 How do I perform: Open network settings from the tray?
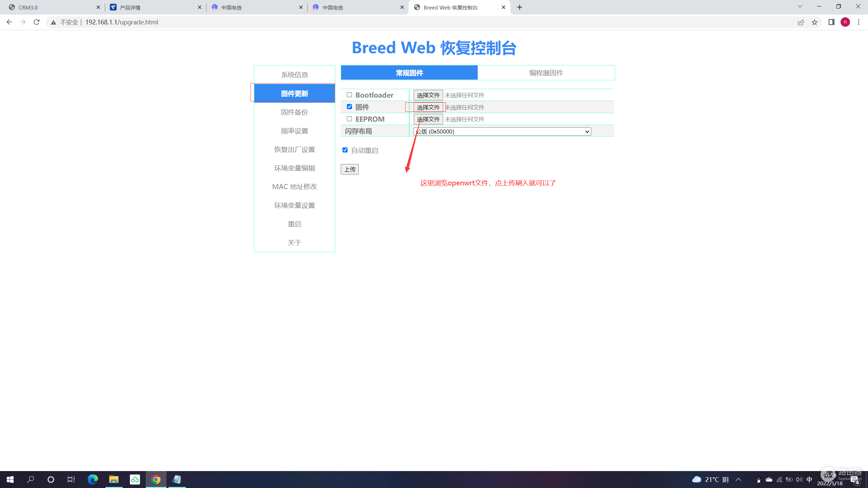[780, 480]
